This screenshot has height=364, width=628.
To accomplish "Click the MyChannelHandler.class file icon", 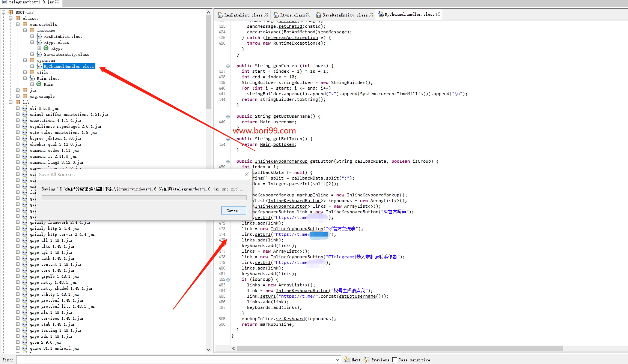I will [x=39, y=66].
